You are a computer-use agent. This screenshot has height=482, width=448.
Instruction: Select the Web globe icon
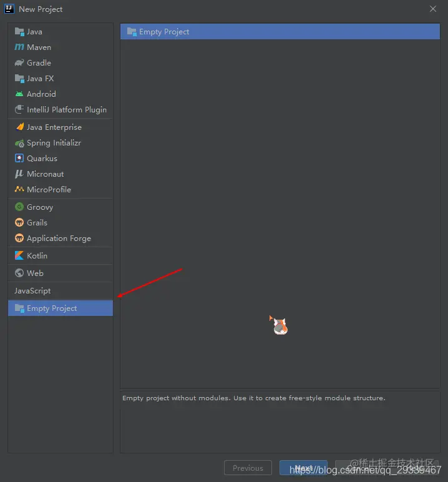tap(19, 273)
